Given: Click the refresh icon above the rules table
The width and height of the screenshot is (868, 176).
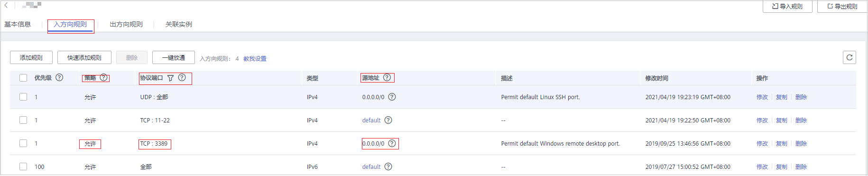Looking at the screenshot, I should 850,57.
